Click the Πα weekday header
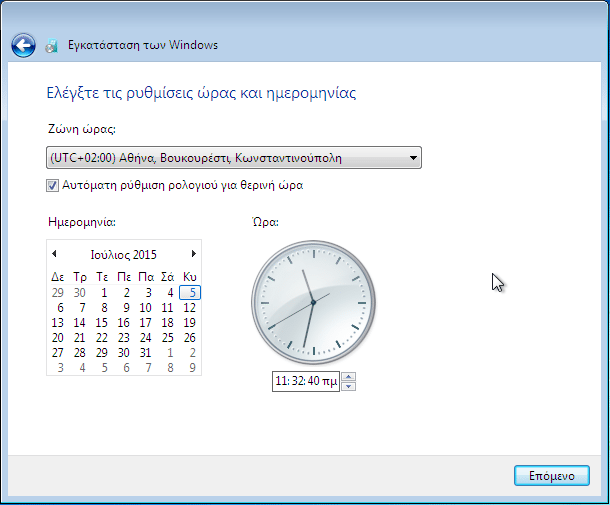The height and width of the screenshot is (505, 610). [x=146, y=277]
